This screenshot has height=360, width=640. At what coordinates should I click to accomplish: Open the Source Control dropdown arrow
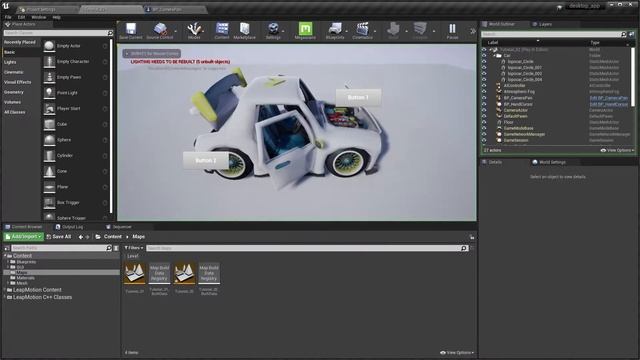(x=176, y=31)
